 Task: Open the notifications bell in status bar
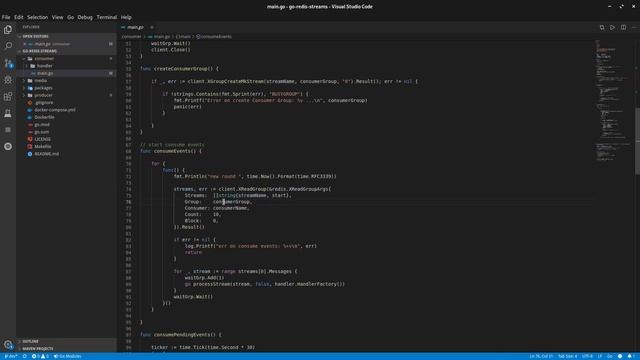tap(631, 356)
